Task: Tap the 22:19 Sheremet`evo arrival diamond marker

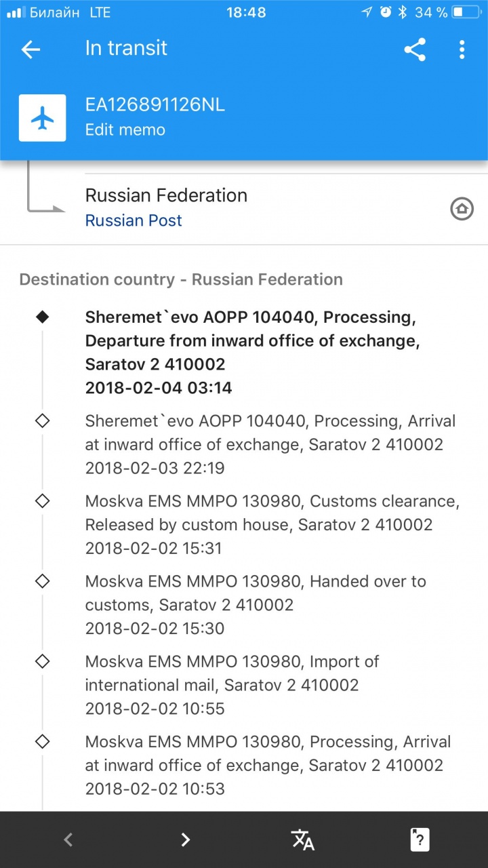Action: click(42, 421)
